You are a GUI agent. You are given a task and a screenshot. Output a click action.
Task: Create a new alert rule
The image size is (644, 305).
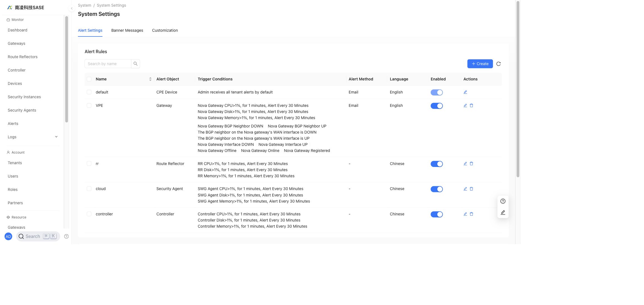(480, 64)
